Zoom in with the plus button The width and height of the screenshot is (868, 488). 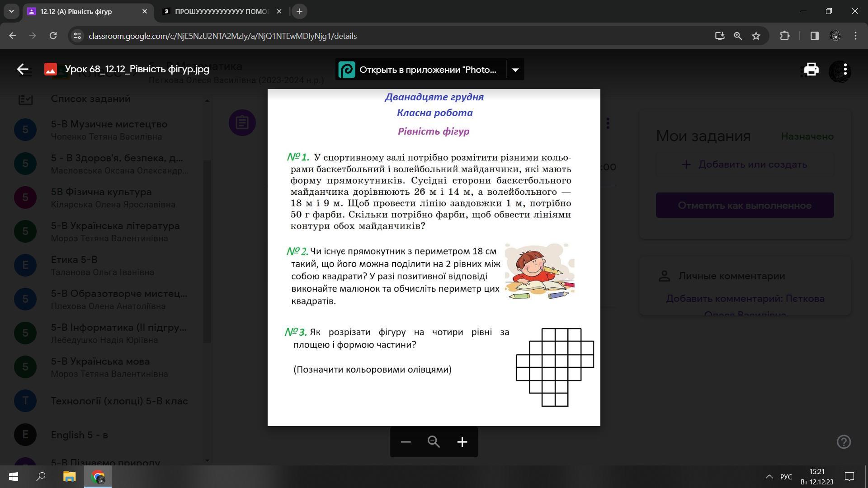462,442
